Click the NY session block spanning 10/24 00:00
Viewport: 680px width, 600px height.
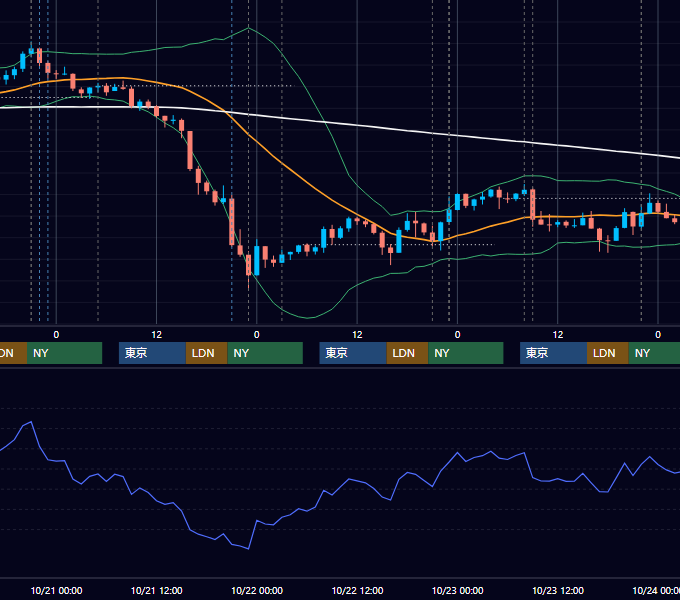tap(654, 353)
